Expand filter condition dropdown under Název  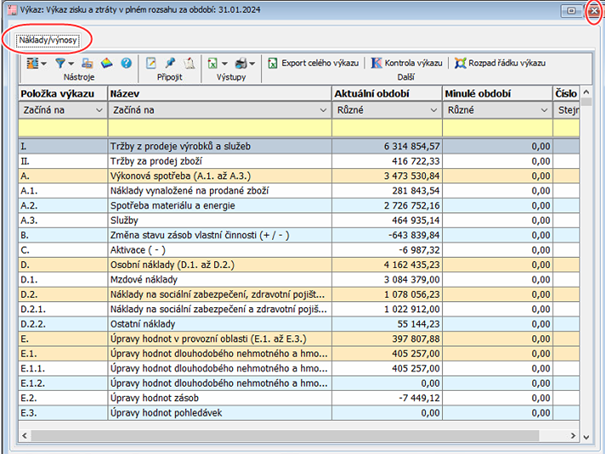[x=322, y=111]
